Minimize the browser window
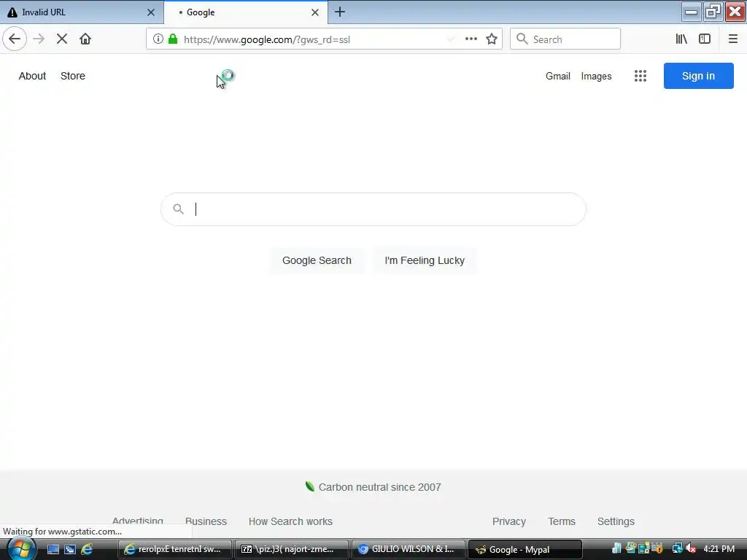The width and height of the screenshot is (747, 560). [x=692, y=12]
